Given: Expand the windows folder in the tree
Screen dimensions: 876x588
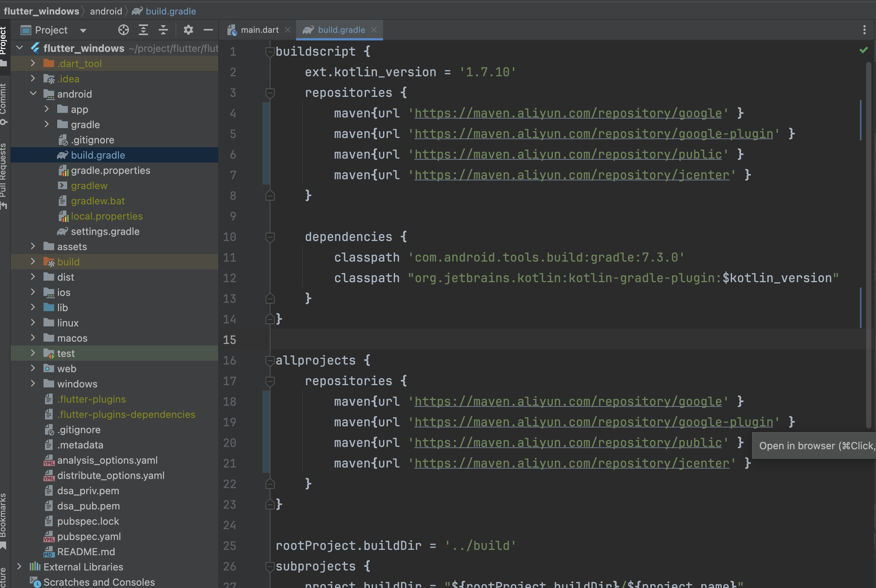Looking at the screenshot, I should coord(33,384).
